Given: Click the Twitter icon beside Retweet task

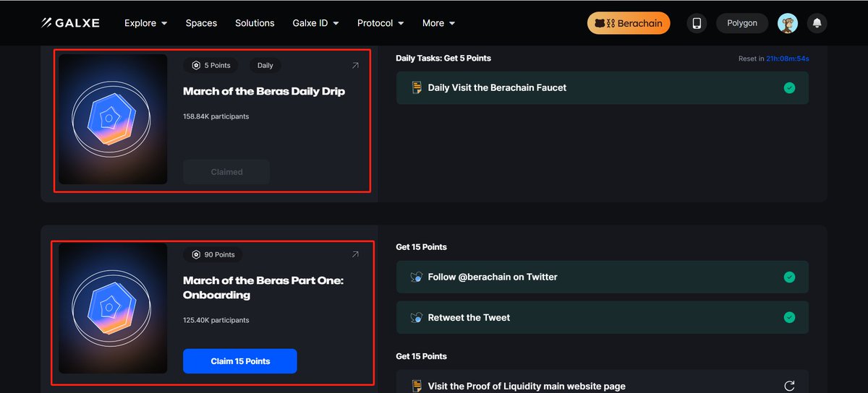Looking at the screenshot, I should [417, 317].
